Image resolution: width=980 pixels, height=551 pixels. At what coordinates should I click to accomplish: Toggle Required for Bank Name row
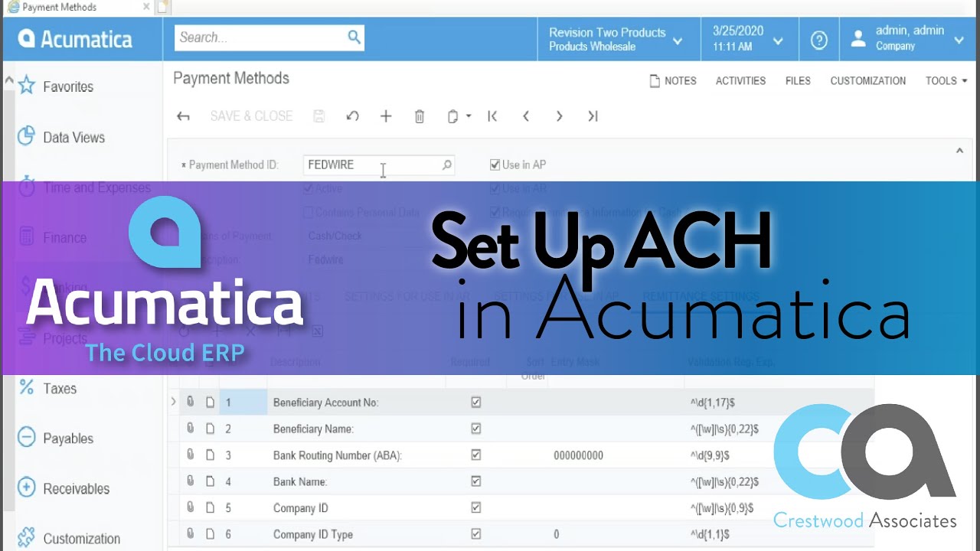click(x=476, y=481)
